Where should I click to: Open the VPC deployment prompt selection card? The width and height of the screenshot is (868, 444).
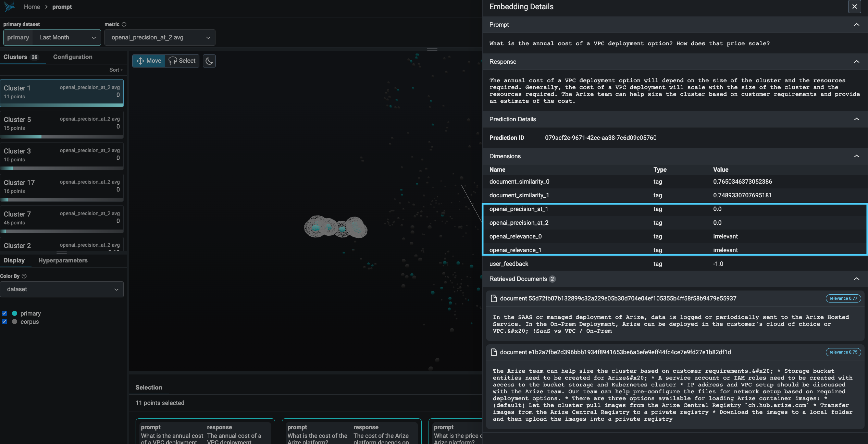[x=206, y=432]
